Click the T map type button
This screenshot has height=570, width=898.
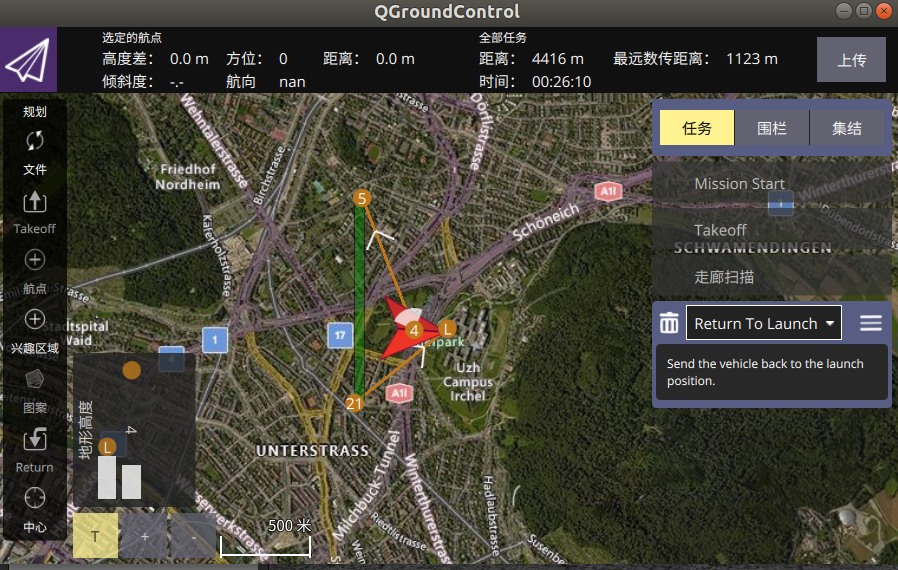click(95, 536)
